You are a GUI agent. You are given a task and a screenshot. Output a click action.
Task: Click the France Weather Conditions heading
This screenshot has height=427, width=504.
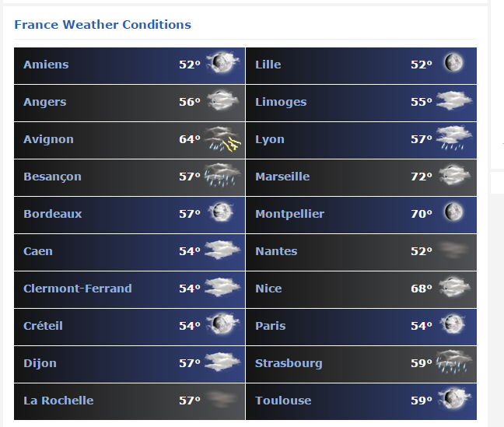pos(103,25)
